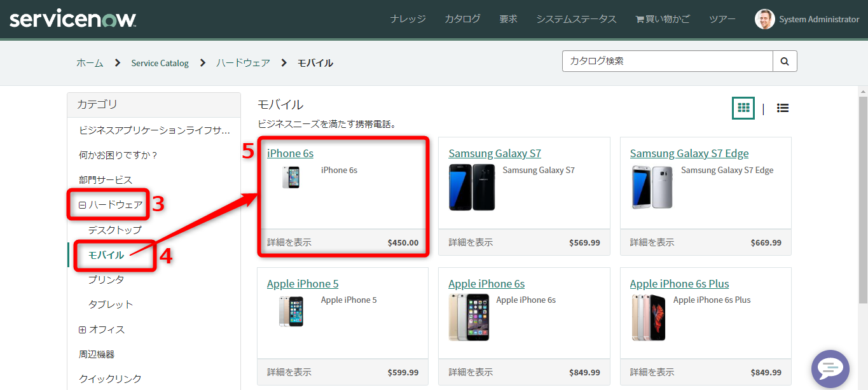Open the カタログ menu item

[462, 18]
